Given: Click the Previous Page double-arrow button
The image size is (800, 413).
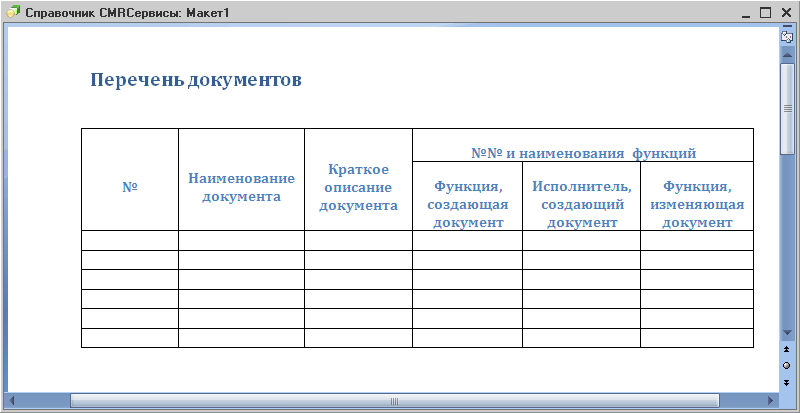Looking at the screenshot, I should coord(786,350).
